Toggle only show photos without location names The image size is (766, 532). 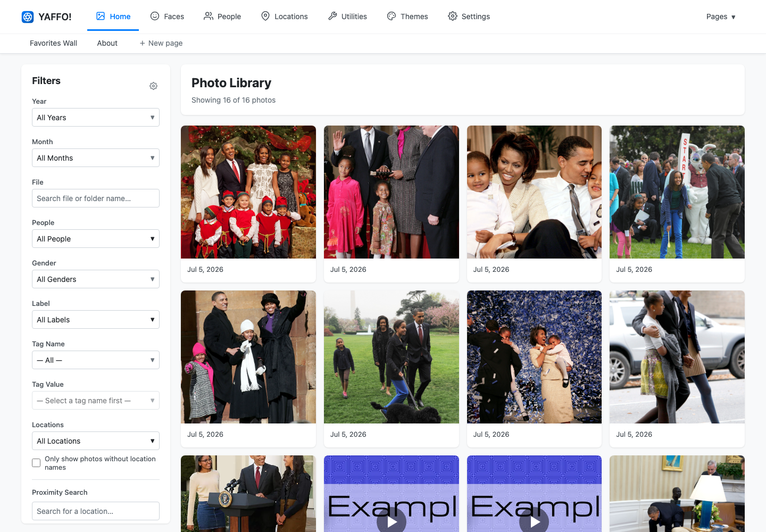click(36, 463)
